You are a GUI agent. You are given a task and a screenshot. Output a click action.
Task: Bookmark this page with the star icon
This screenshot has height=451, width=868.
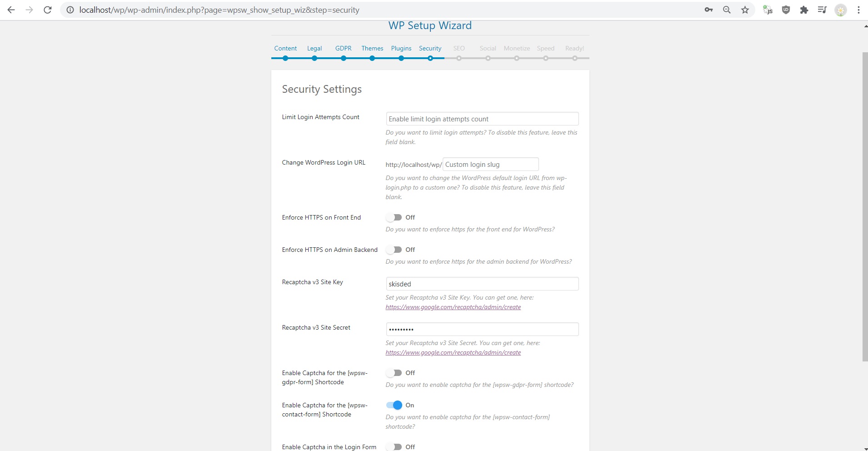click(x=745, y=10)
